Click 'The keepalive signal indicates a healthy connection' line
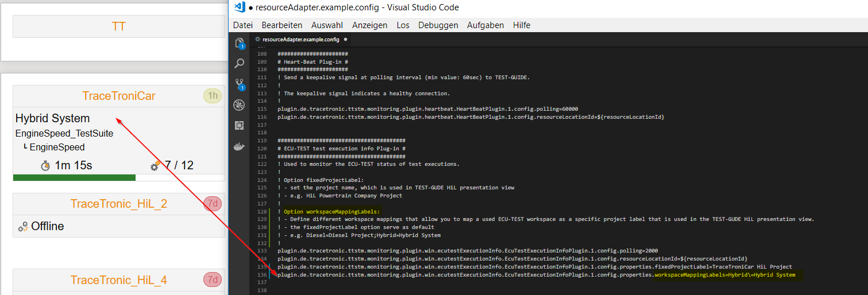The height and width of the screenshot is (295, 868). (364, 93)
